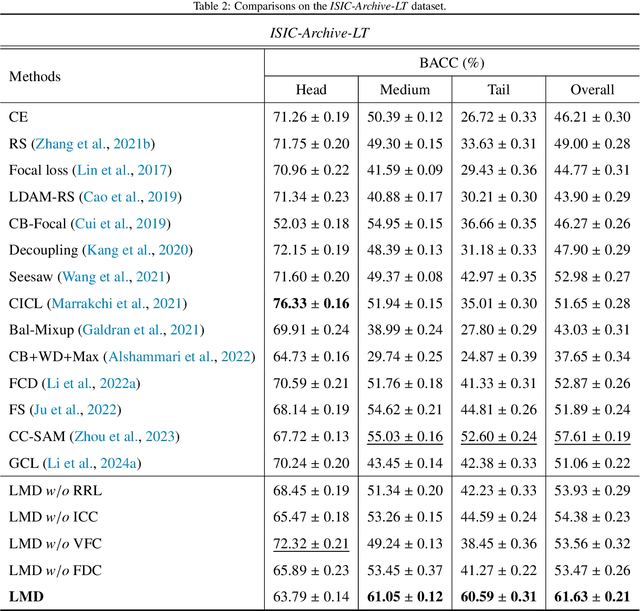
Task: Select the Medium column header
Action: coord(405,90)
